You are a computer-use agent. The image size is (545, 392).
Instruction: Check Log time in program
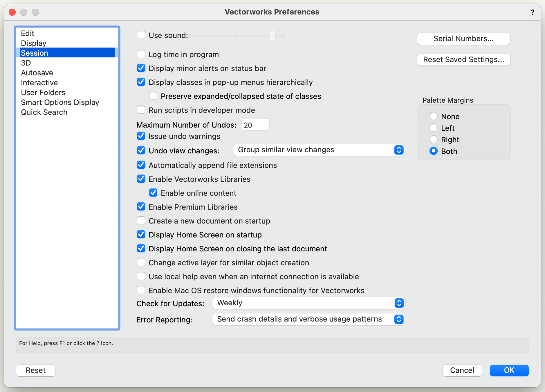[141, 54]
